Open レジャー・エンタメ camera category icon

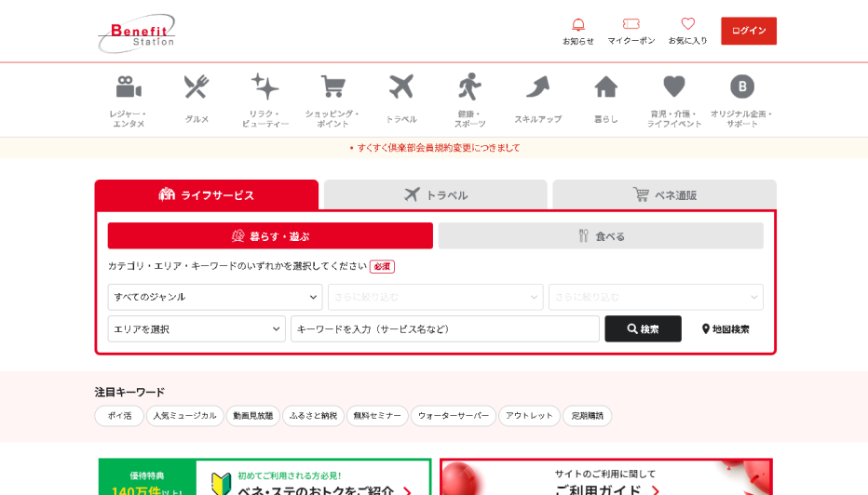pos(129,87)
